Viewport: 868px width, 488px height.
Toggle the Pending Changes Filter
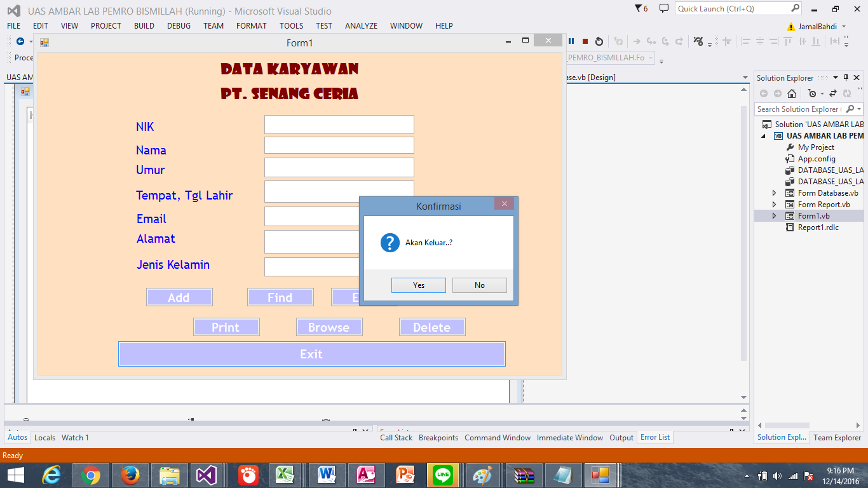tap(812, 93)
